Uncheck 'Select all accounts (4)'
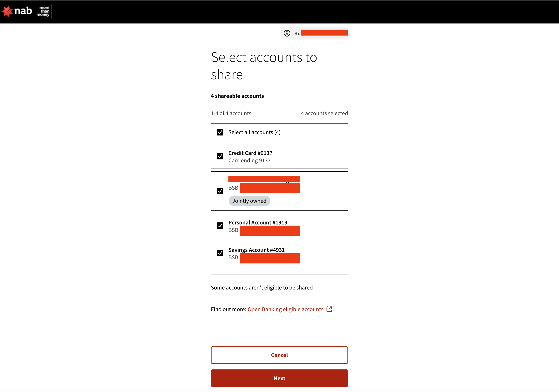This screenshot has width=559, height=392. 220,132
